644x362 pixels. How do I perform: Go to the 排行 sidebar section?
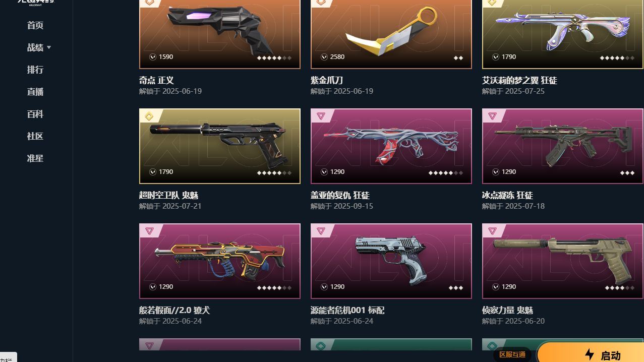[x=35, y=70]
